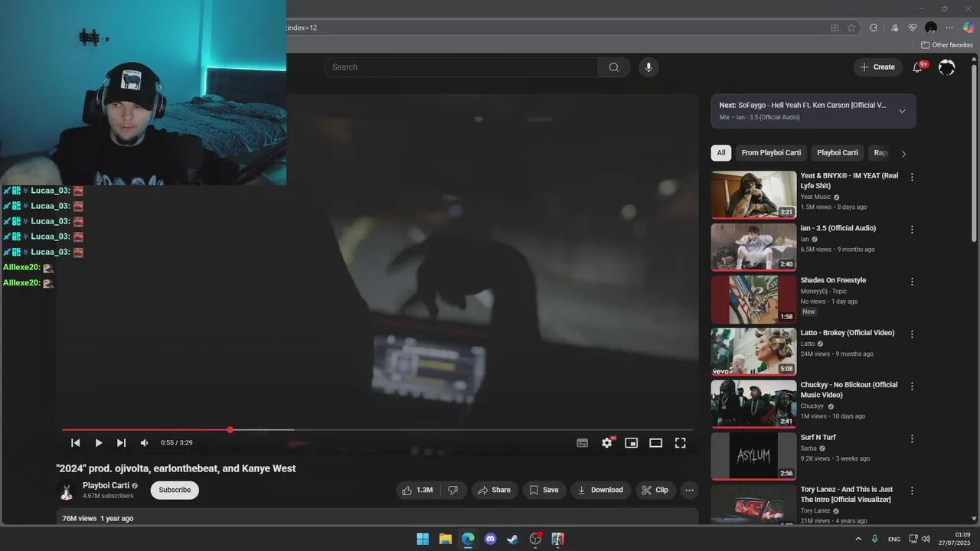980x551 pixels.
Task: Open options menu for ian 3.5 video
Action: (912, 230)
